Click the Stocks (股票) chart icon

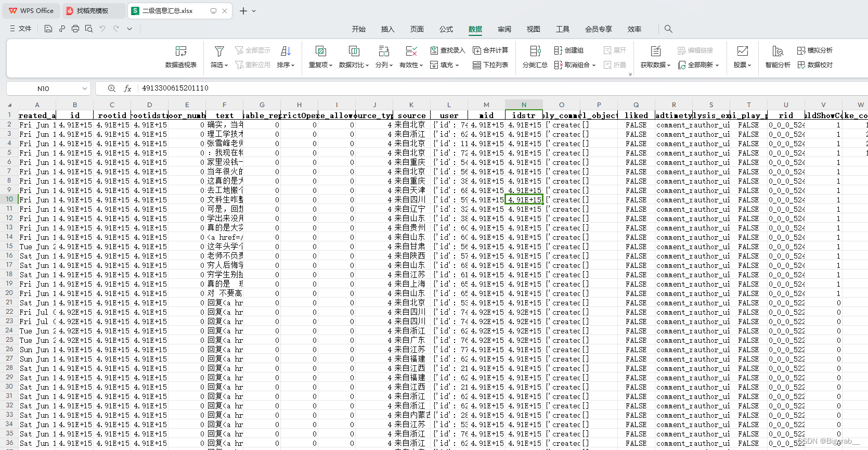pyautogui.click(x=743, y=51)
